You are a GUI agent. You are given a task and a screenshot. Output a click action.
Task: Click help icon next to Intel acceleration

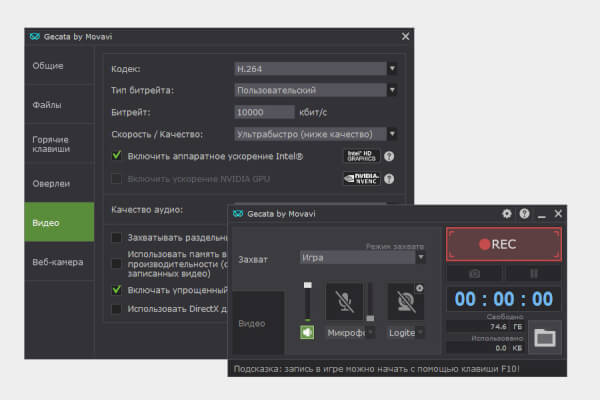pos(389,156)
